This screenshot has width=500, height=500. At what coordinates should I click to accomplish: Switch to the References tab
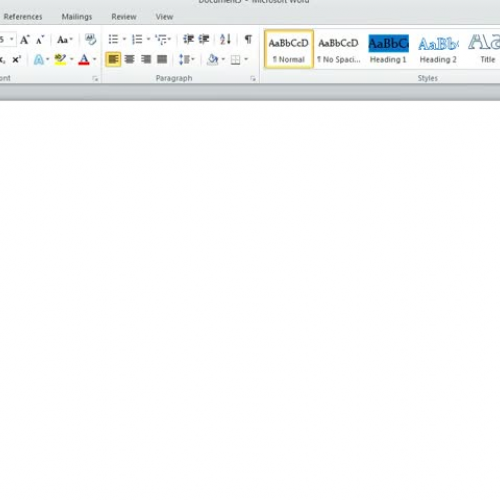coord(23,17)
